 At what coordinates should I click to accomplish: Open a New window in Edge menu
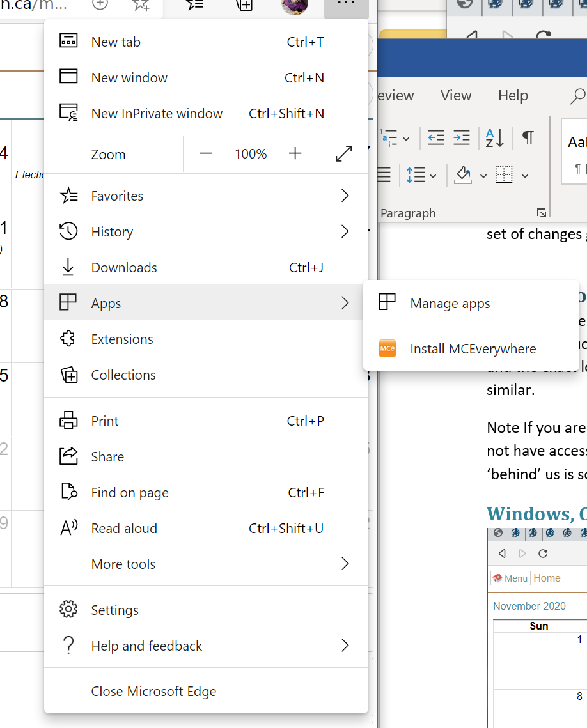click(206, 77)
